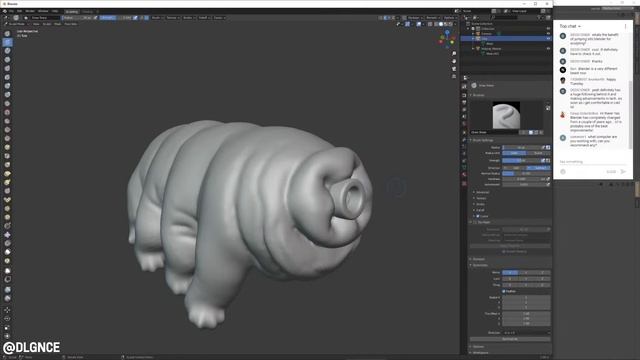
Task: Toggle the Dyntopo panel checkbox
Action: click(475, 222)
